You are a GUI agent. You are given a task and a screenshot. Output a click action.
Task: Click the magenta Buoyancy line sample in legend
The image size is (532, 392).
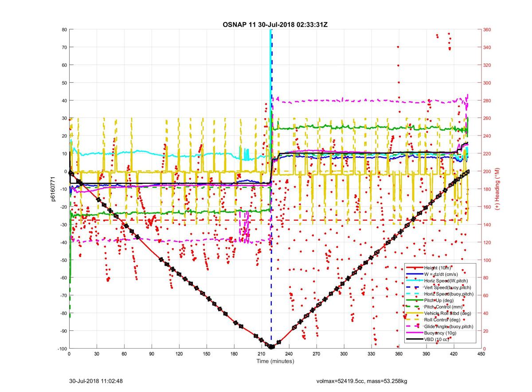[x=415, y=333]
